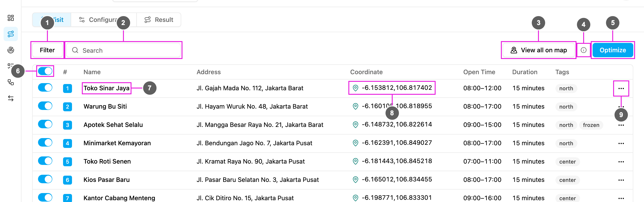Click the info icon beside Optimize
Screen dimensions: 644x202
(583, 50)
